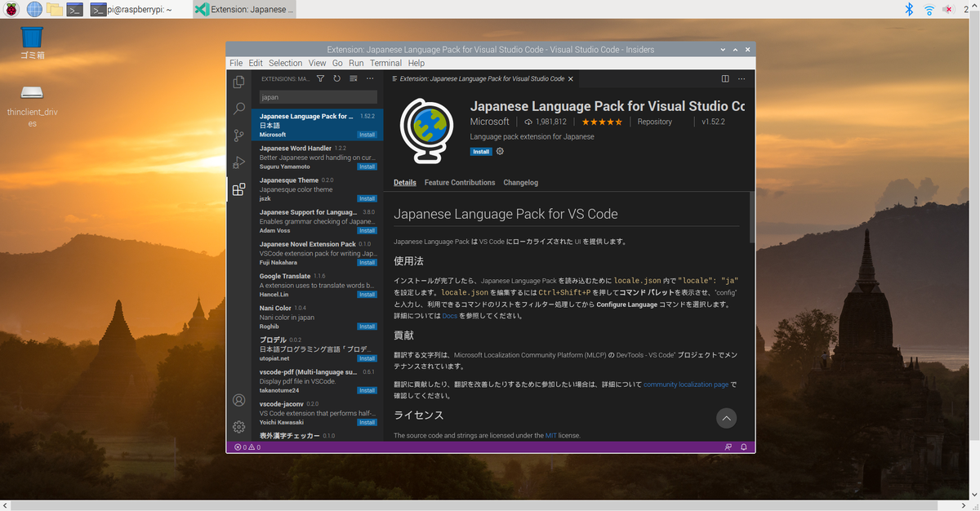The width and height of the screenshot is (980, 511).
Task: Close the Japanese Language Pack extension tab
Action: [571, 79]
